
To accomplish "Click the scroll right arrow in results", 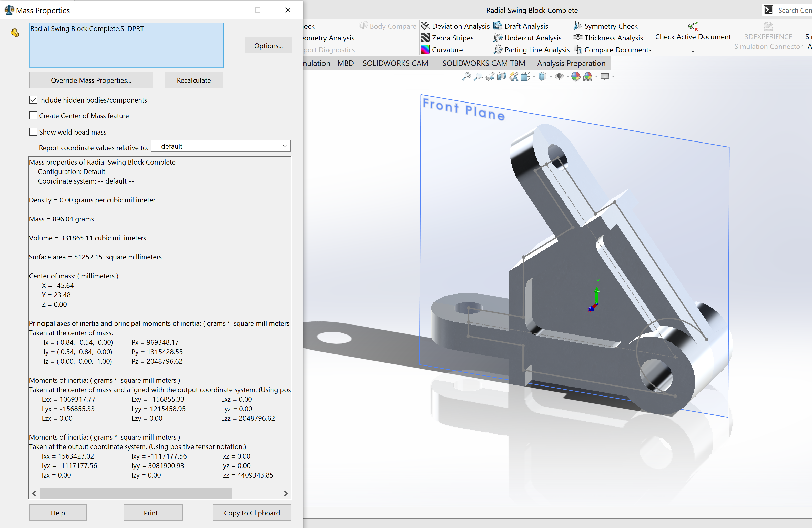I will pos(286,493).
